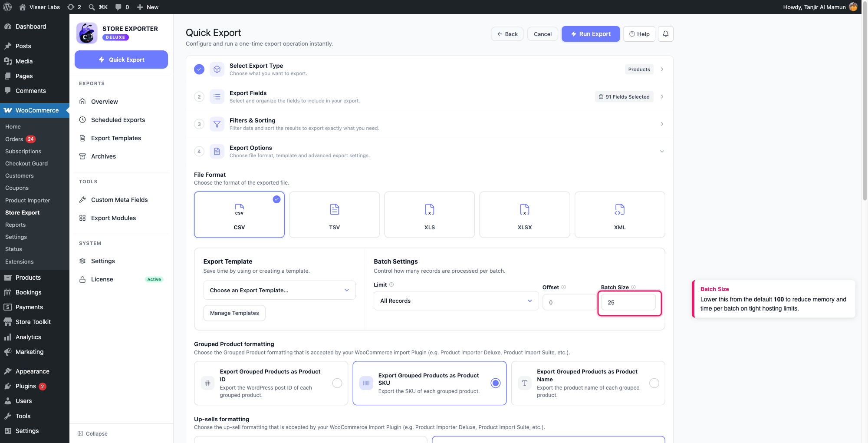
Task: Open the Products admin menu
Action: coord(28,278)
